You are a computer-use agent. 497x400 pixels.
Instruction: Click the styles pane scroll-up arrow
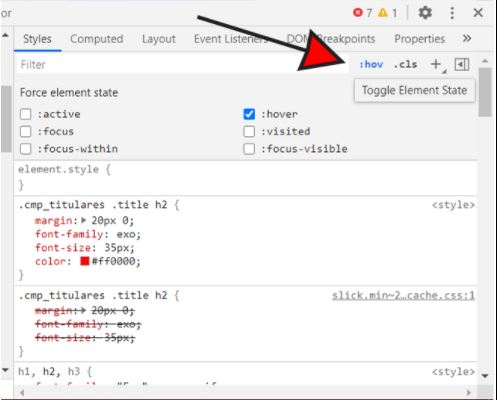coord(485,61)
